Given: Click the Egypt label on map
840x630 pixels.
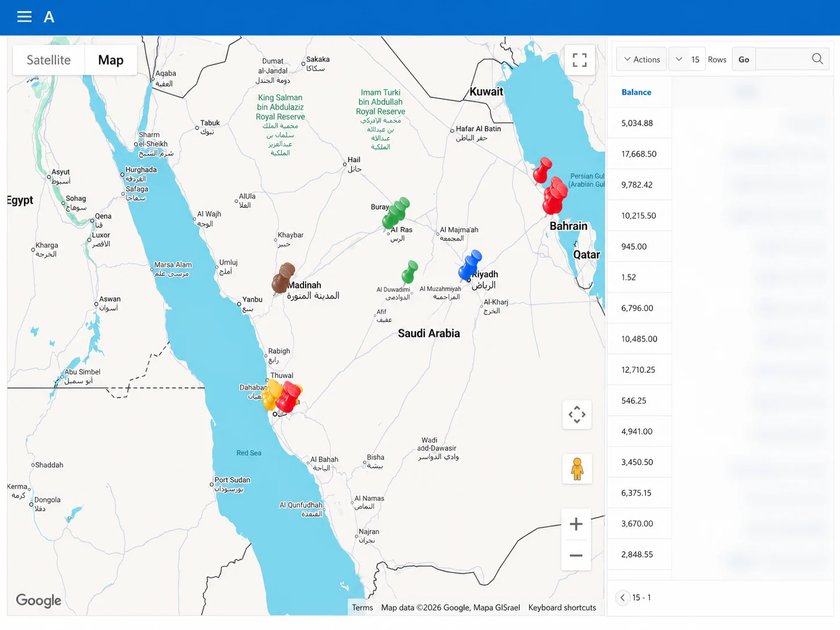Looking at the screenshot, I should click(20, 200).
